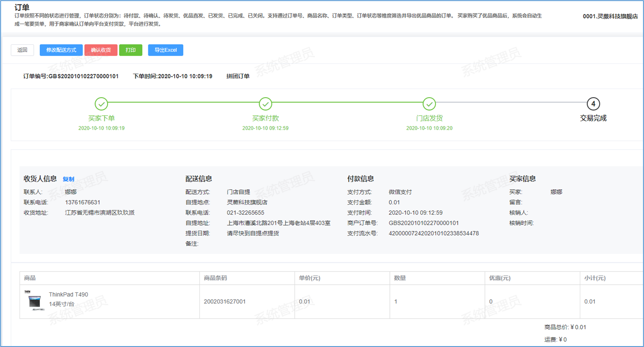Click the 门店发货 step checkmark icon
The image size is (644, 347).
429,104
